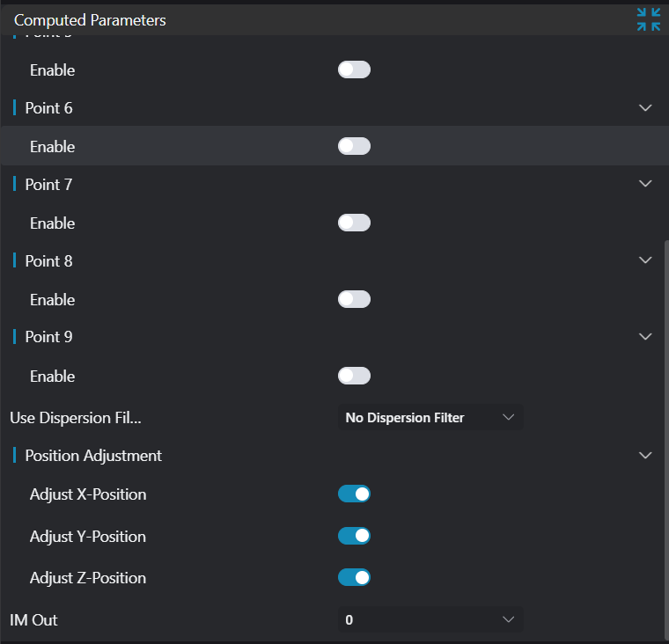Collapse the Point 8 section chevron
The image size is (669, 644).
(x=645, y=260)
